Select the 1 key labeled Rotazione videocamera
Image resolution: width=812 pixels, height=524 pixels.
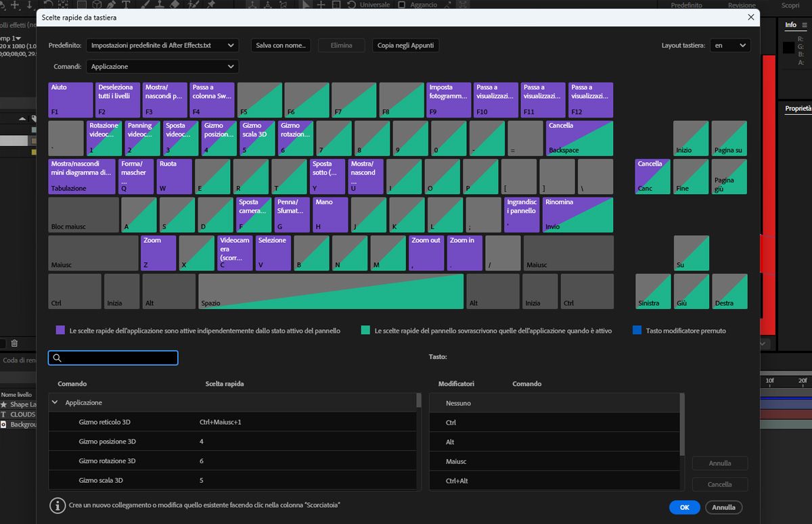point(105,139)
